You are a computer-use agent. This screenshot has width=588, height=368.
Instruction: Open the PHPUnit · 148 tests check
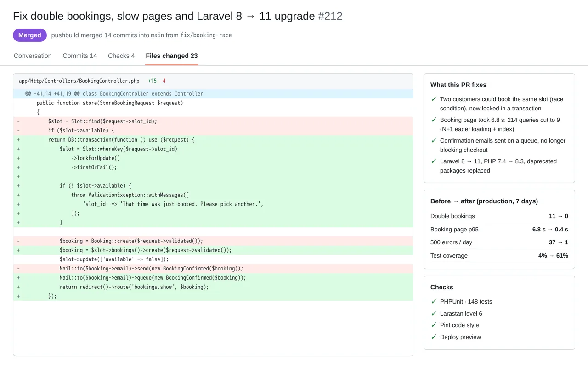(466, 302)
